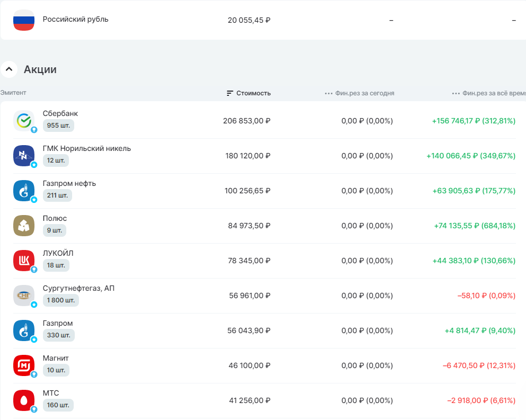
Task: Click the badge on the Магнит logo
Action: pos(34,374)
